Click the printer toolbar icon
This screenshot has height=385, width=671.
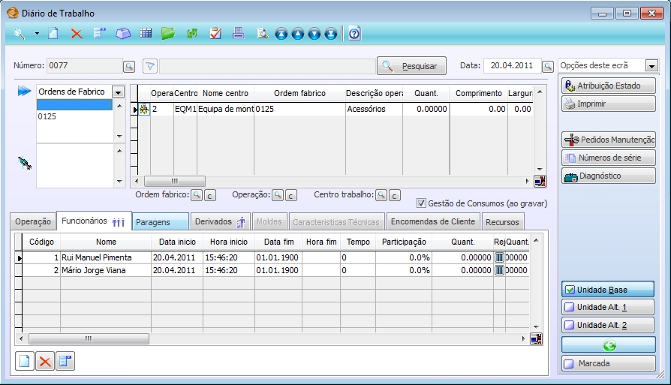point(238,33)
